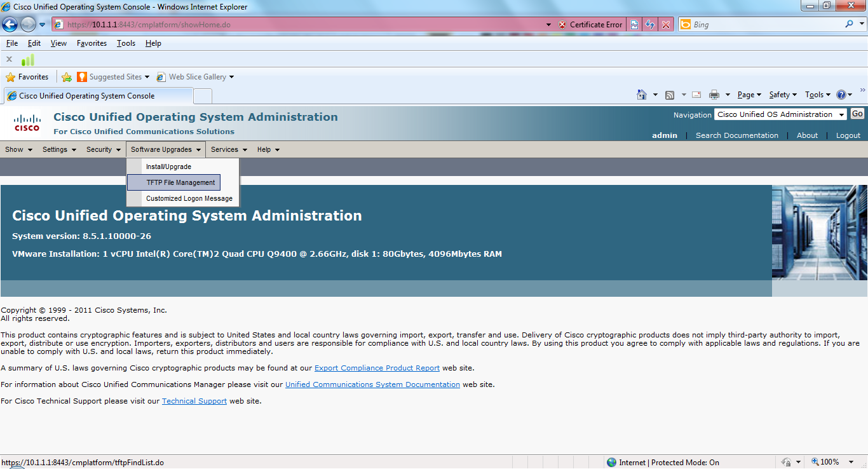Open the recent pages dropdown arrow
Screen dimensions: 868x469
[43, 25]
